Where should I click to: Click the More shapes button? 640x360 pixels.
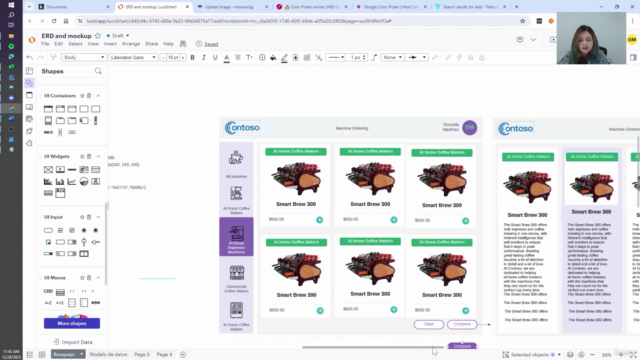point(72,323)
